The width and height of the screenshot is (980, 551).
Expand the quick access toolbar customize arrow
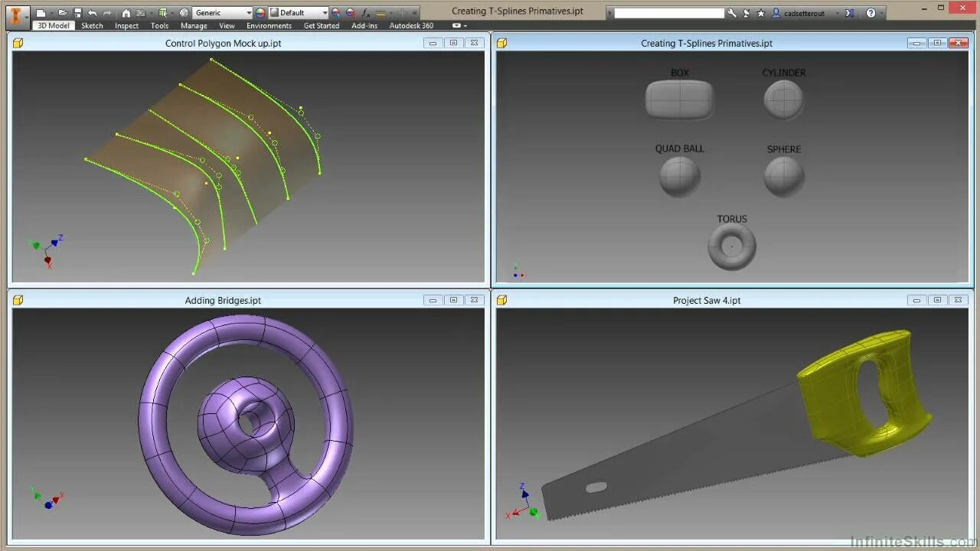[416, 14]
